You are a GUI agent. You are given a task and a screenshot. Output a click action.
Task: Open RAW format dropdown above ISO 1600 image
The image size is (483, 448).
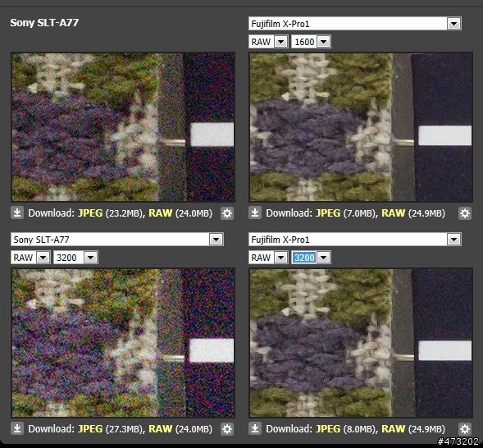point(268,42)
